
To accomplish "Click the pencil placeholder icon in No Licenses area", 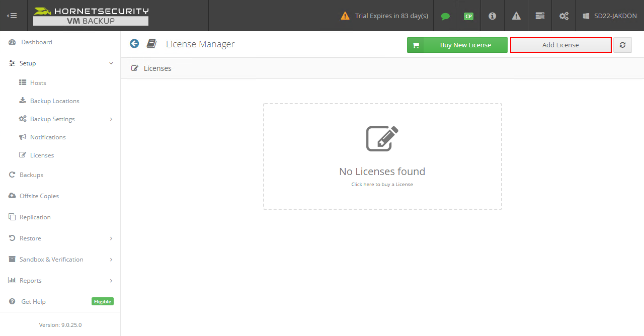I will [x=382, y=137].
